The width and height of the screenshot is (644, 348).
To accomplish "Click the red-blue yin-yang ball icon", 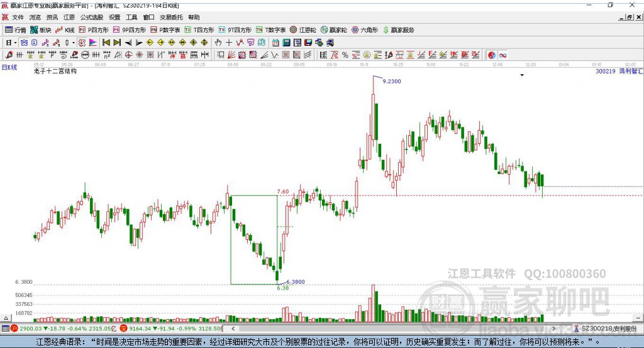I will click(x=492, y=55).
